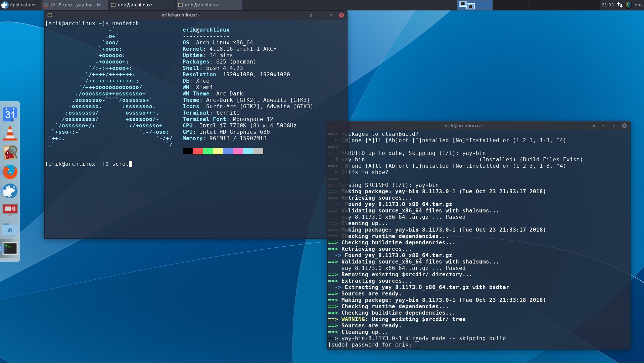Viewport: 644px width, 363px height.
Task: Click the 21:33 panel clock
Action: click(x=607, y=5)
